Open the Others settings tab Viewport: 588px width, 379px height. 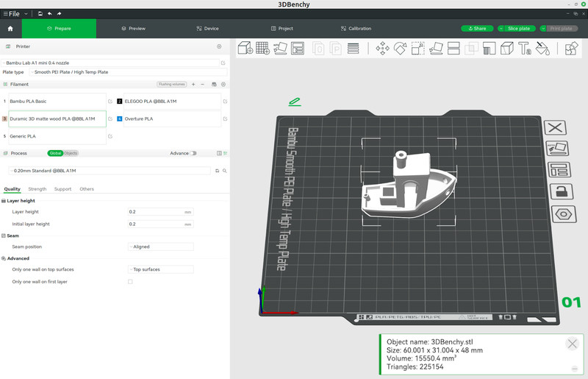tap(87, 189)
